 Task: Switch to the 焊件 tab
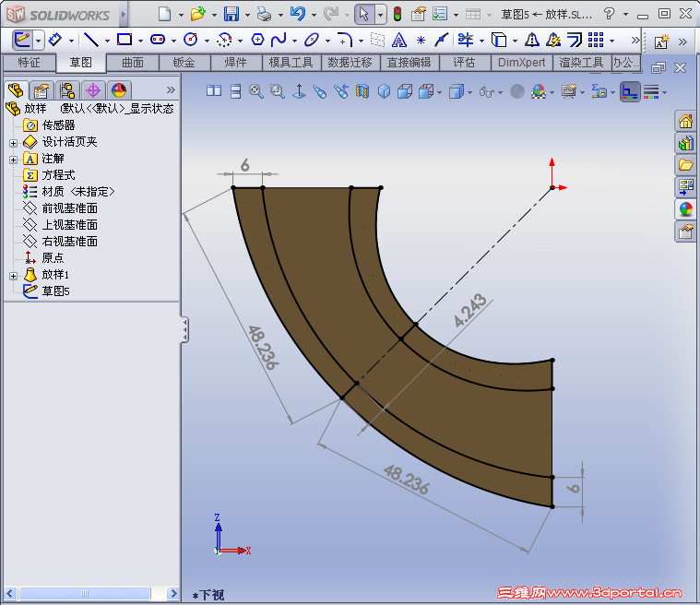point(236,63)
